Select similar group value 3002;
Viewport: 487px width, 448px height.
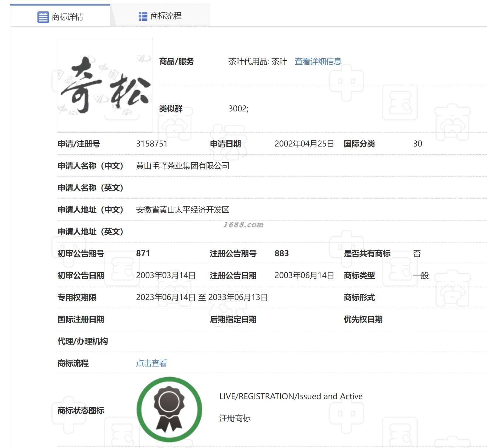click(238, 108)
